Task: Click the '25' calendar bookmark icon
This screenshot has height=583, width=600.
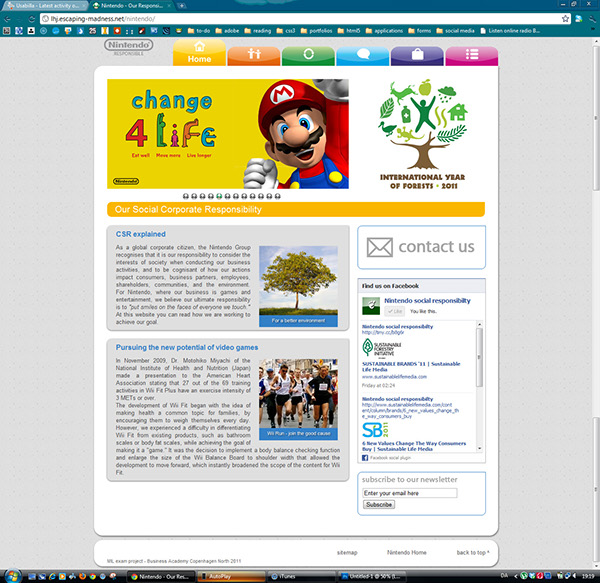Action: [x=92, y=31]
